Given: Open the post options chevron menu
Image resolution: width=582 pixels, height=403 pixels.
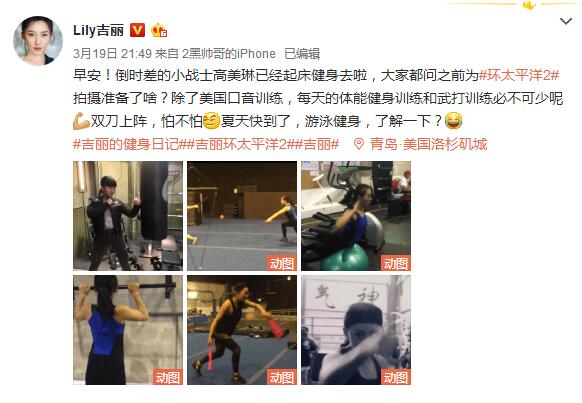Looking at the screenshot, I should coord(566,22).
